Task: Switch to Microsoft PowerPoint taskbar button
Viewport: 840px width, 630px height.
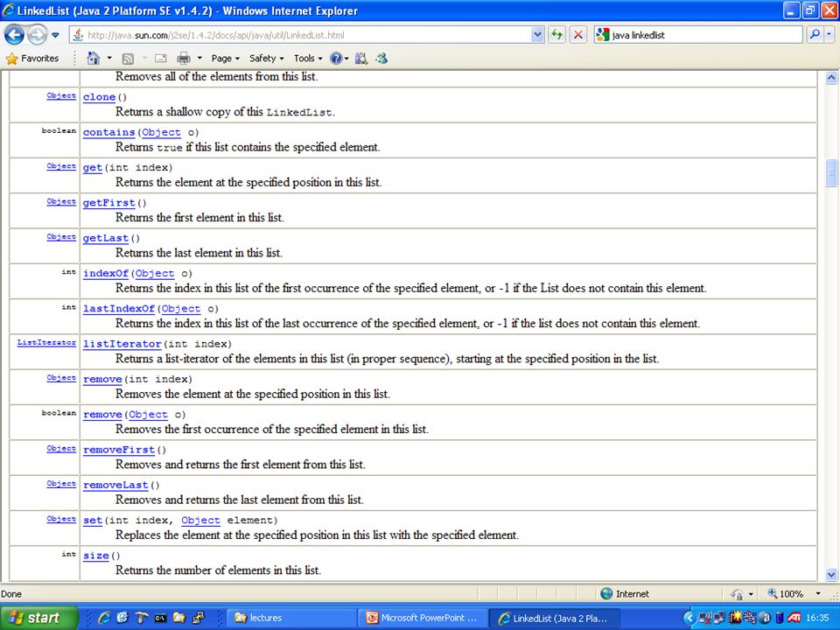Action: tap(423, 618)
